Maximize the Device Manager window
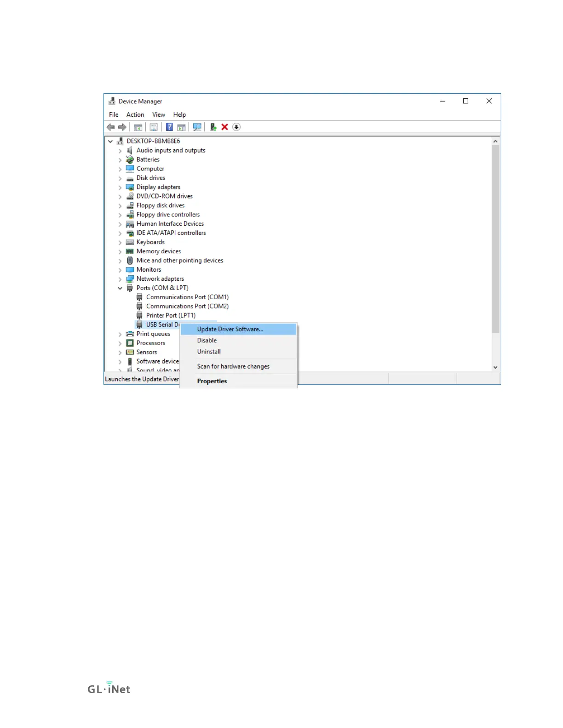 point(465,101)
